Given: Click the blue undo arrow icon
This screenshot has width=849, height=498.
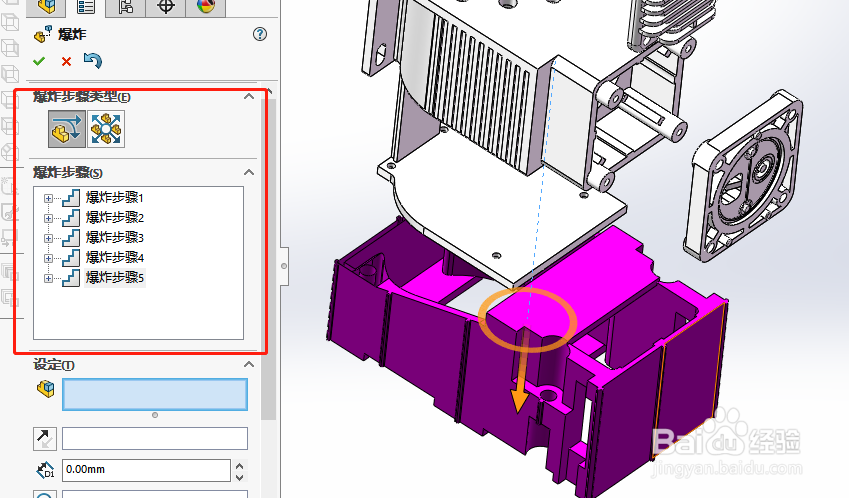Looking at the screenshot, I should (93, 60).
